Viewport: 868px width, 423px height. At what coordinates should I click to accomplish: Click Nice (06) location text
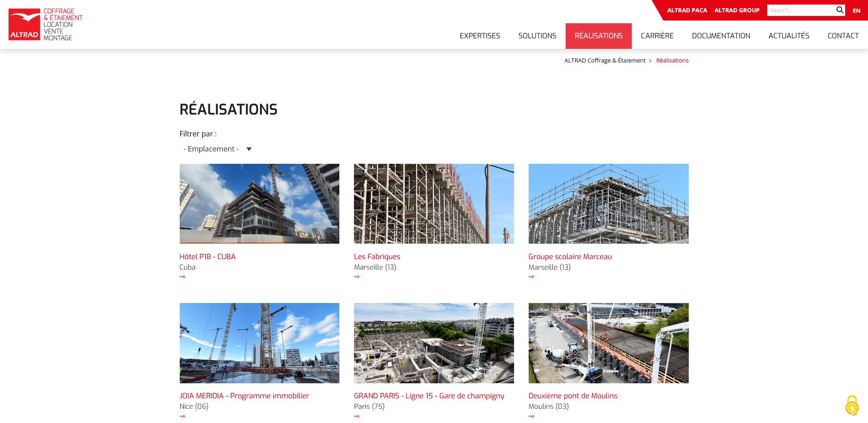194,406
